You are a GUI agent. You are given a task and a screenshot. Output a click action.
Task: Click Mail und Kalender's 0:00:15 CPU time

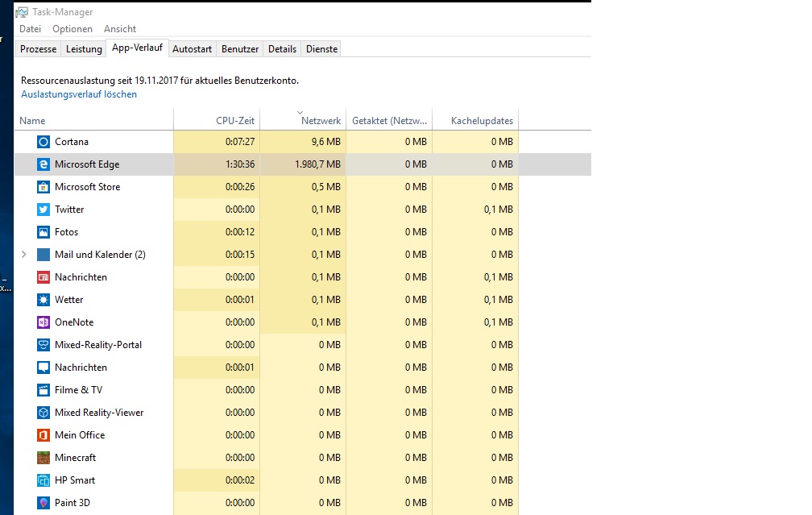pyautogui.click(x=240, y=255)
